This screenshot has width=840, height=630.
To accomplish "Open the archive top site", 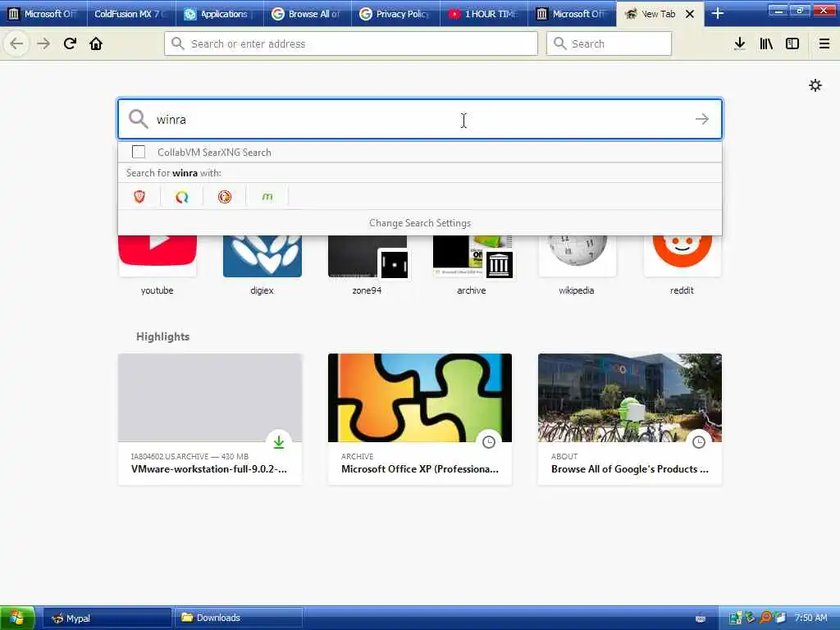I will tap(472, 265).
